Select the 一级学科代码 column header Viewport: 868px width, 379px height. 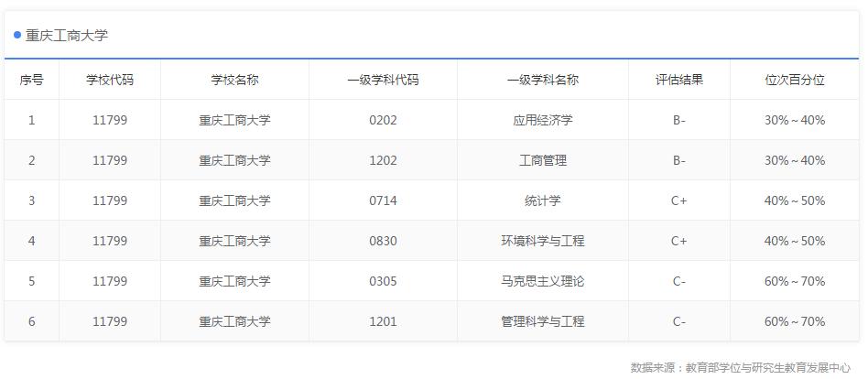383,80
